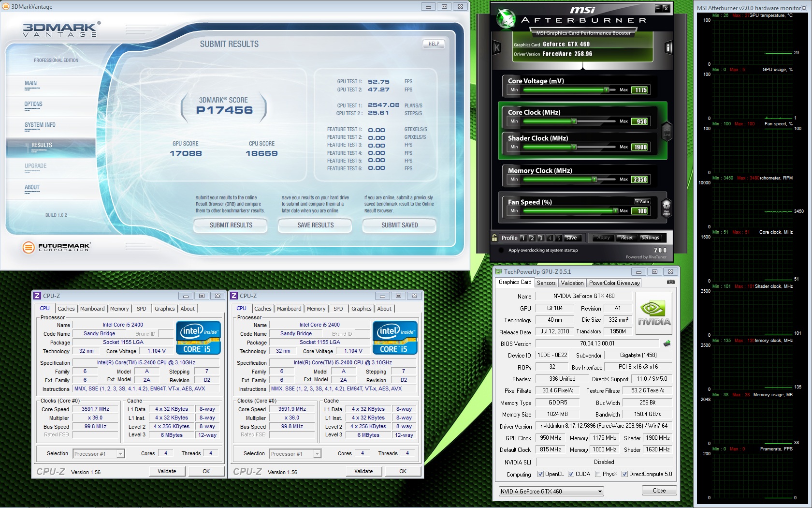Toggle the Afterburner profile lock
812x508 pixels.
click(x=494, y=238)
